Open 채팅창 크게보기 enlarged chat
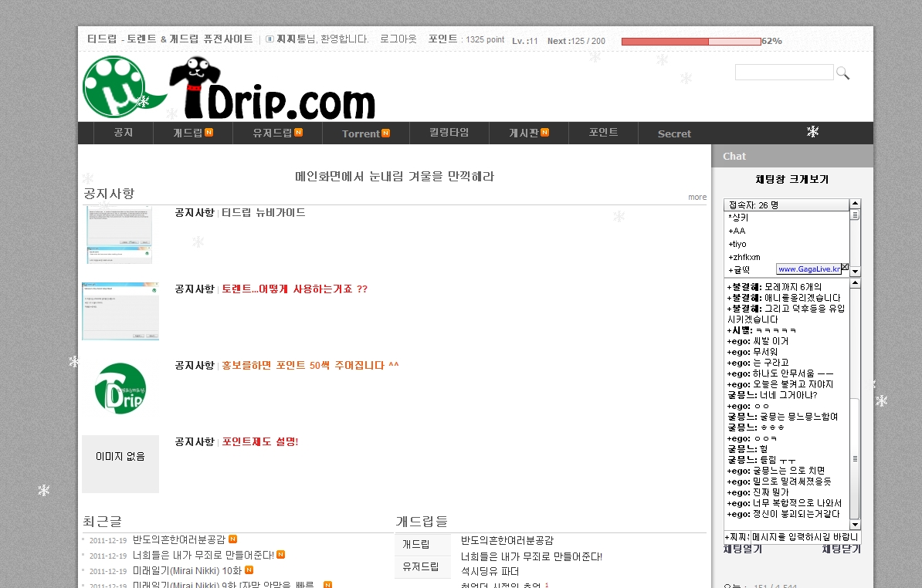Image resolution: width=922 pixels, height=588 pixels. [792, 179]
